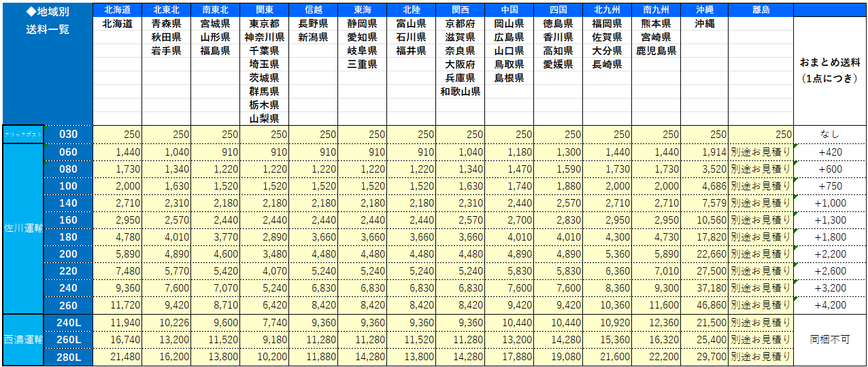Image resolution: width=868 pixels, height=367 pixels.
Task: Click the 21,480 Hokkaido 280L rate
Action: click(x=117, y=356)
